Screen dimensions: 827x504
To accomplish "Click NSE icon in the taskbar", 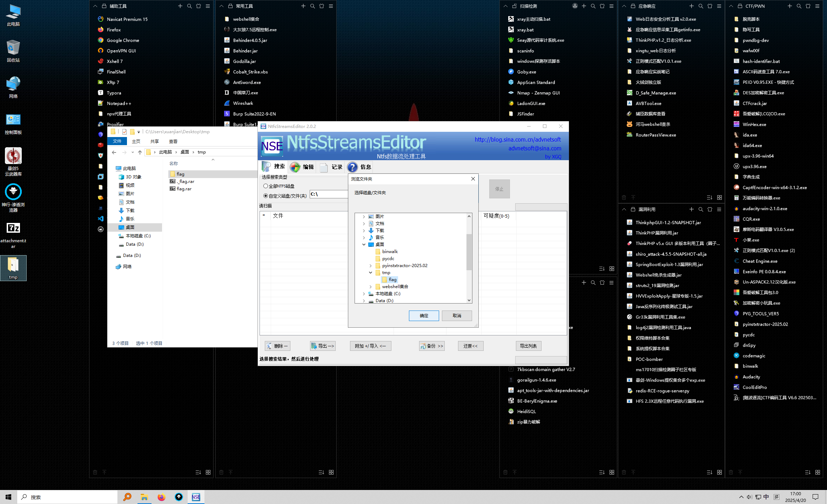I will click(x=196, y=497).
